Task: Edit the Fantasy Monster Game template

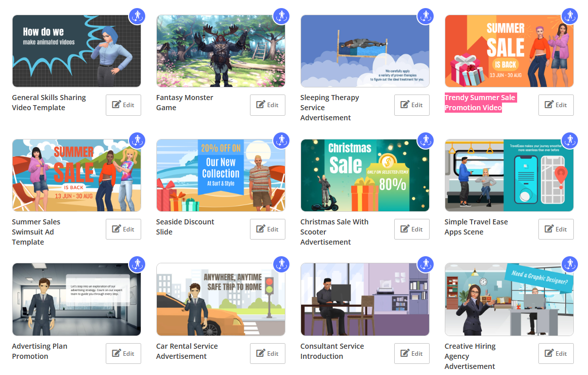Action: (x=267, y=105)
